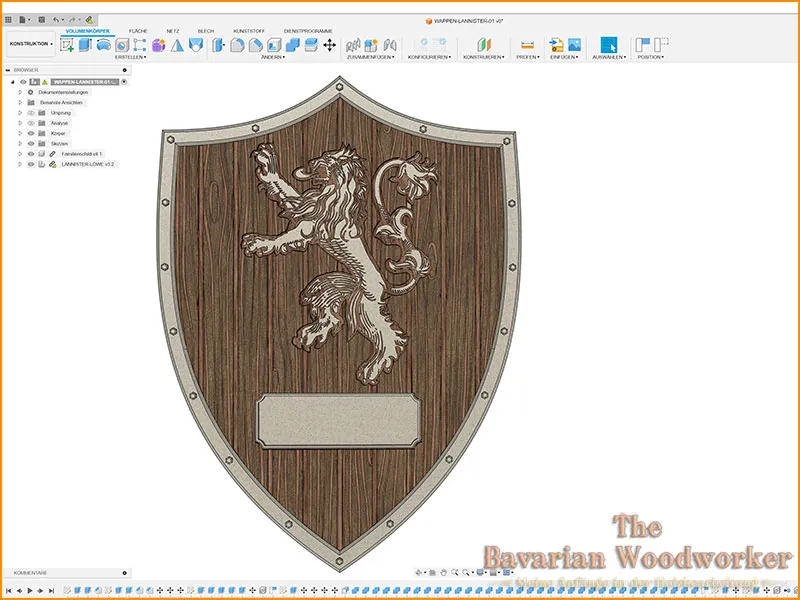
Task: Play the design timeline
Action: [x=30, y=590]
